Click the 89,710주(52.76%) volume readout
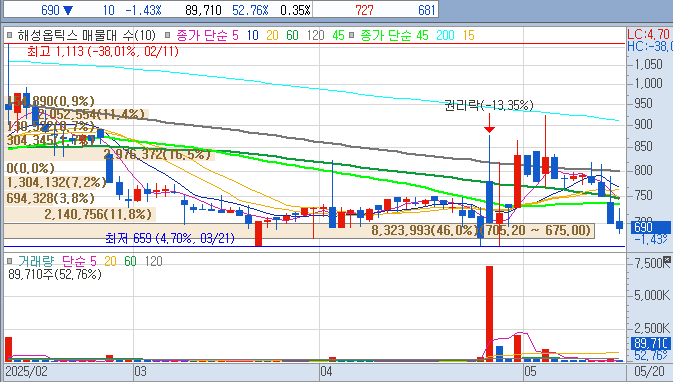This screenshot has height=382, width=673. 55,274
